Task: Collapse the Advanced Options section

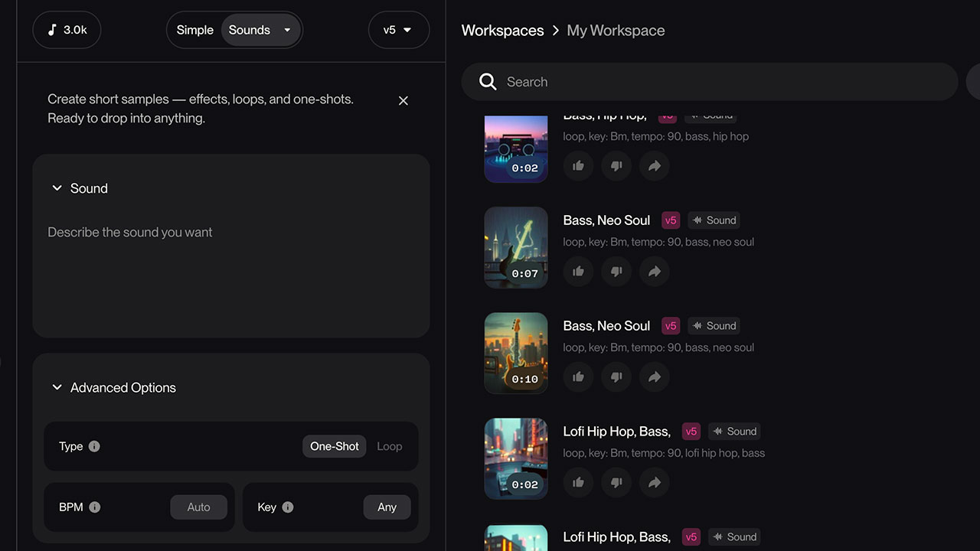Action: [x=57, y=387]
